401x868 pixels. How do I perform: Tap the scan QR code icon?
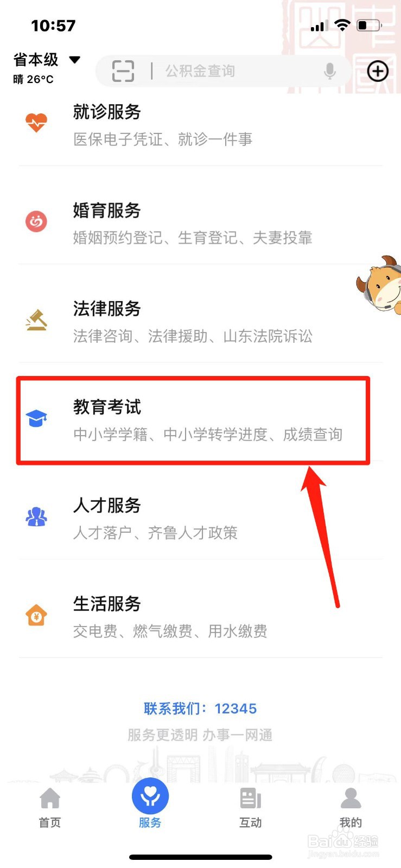[x=123, y=71]
